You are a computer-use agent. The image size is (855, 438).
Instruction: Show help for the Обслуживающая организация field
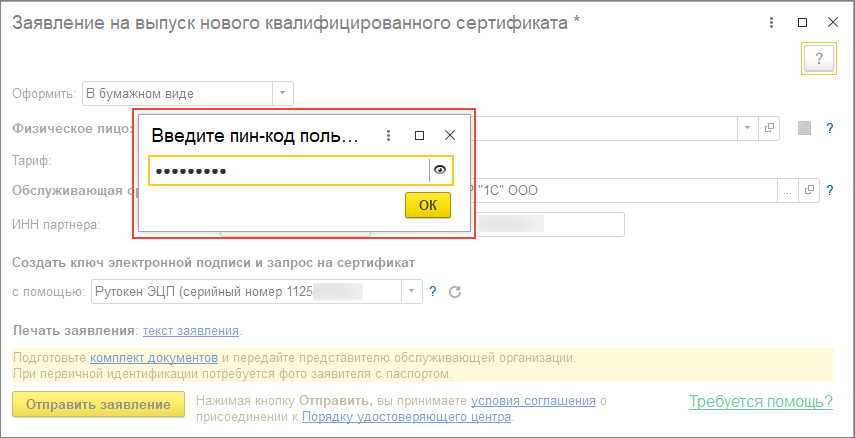(x=829, y=190)
